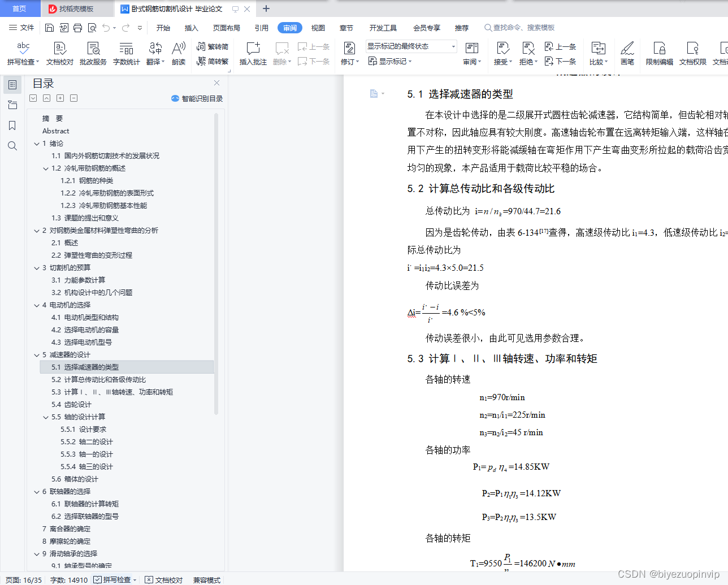Click the save icon in quick toolbar
The image size is (728, 585).
click(x=49, y=28)
